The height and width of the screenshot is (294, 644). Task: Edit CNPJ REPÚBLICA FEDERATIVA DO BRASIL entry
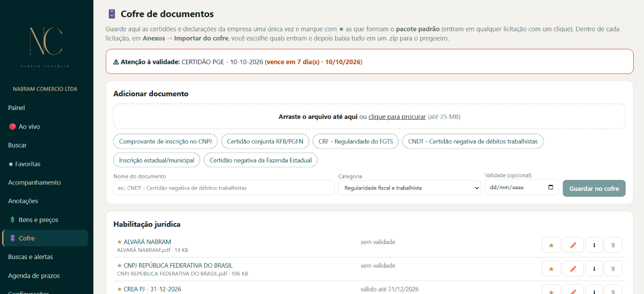[x=573, y=269]
